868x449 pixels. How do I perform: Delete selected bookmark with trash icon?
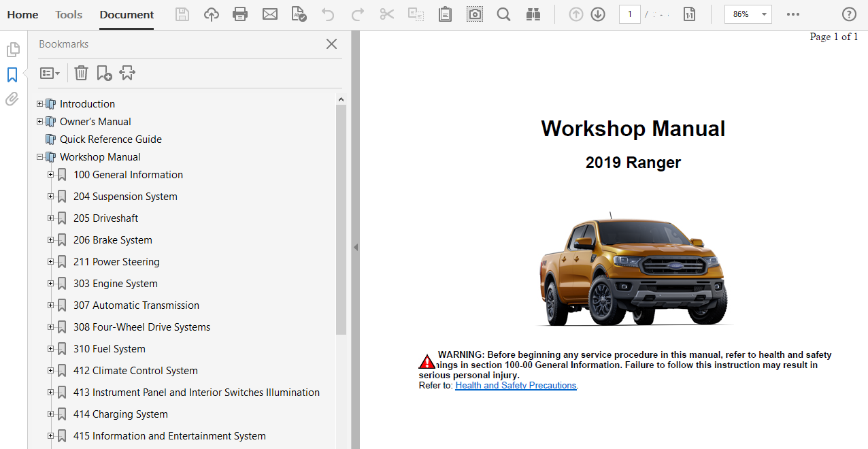(x=81, y=73)
